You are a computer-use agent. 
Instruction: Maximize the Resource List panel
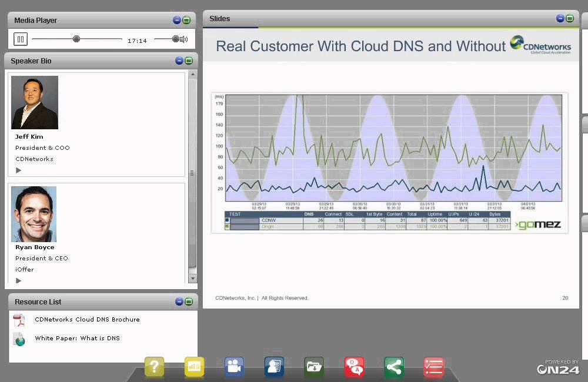pos(189,301)
